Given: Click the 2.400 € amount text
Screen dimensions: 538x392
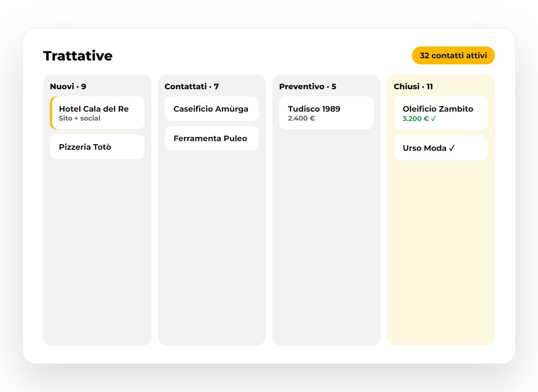Looking at the screenshot, I should 301,118.
